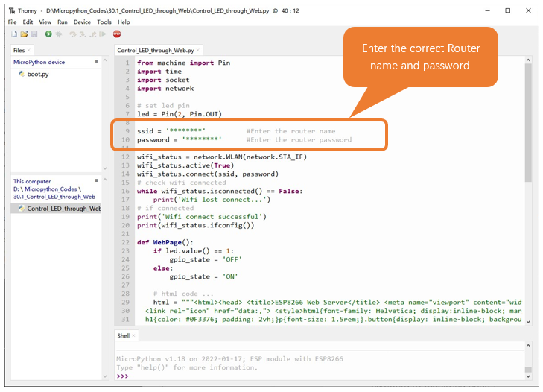The height and width of the screenshot is (392, 543).
Task: Click the line 'import socket'
Action: pyautogui.click(x=163, y=80)
